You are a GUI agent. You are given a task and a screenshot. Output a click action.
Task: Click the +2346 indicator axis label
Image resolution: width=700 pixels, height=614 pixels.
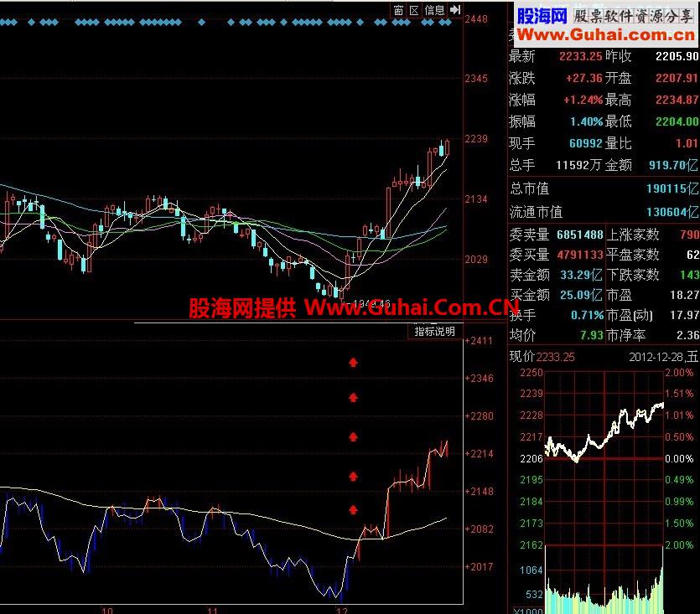coord(479,379)
